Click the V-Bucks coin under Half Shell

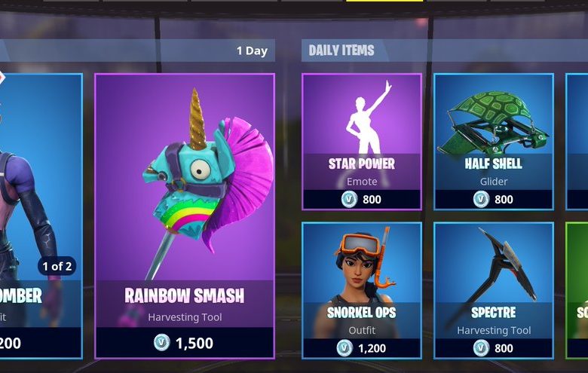pos(481,199)
